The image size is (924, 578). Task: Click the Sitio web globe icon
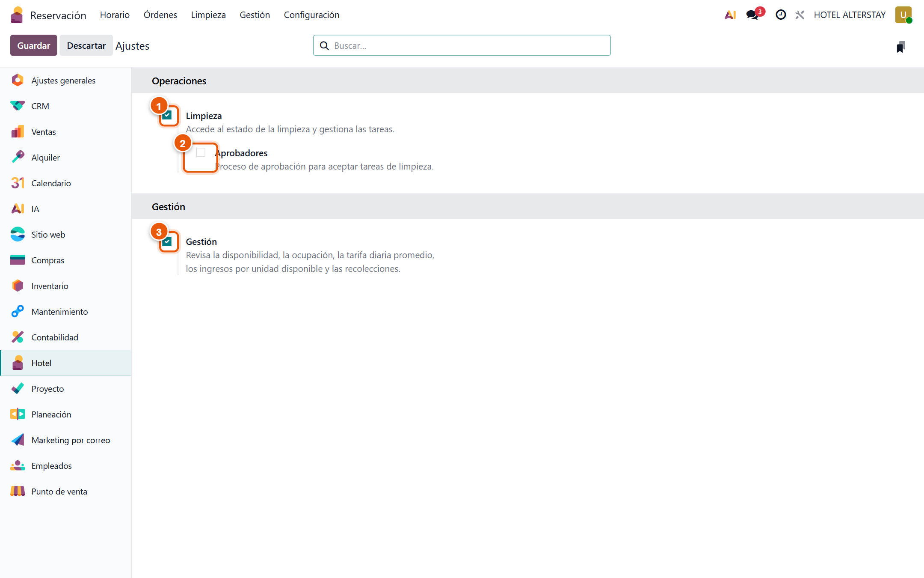pyautogui.click(x=18, y=234)
